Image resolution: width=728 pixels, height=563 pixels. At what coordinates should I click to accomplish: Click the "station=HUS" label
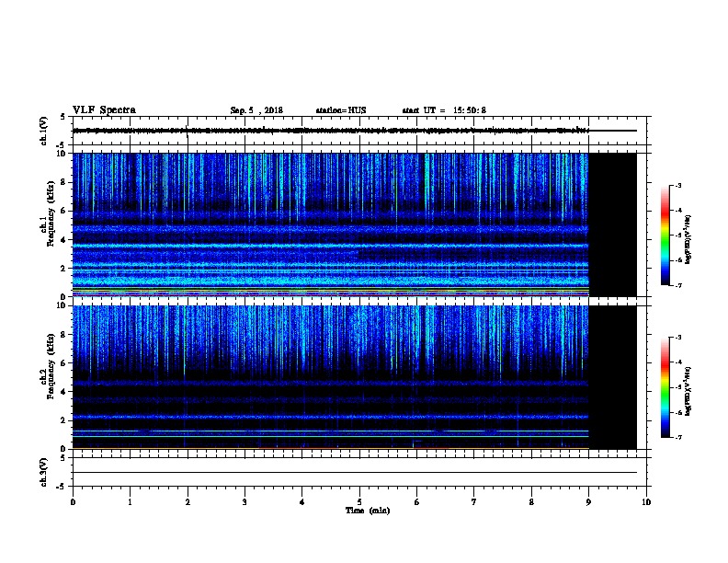pyautogui.click(x=341, y=110)
